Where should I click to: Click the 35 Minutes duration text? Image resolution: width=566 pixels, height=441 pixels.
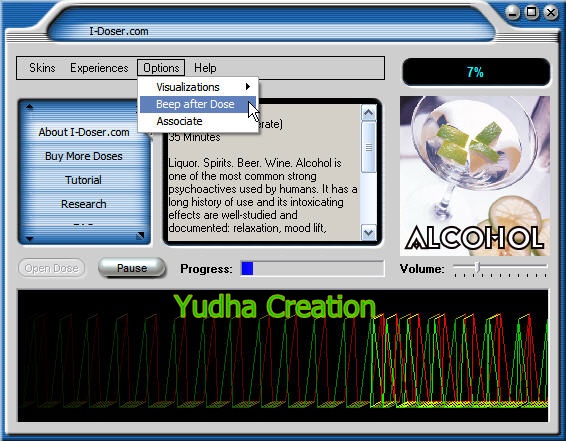[194, 137]
